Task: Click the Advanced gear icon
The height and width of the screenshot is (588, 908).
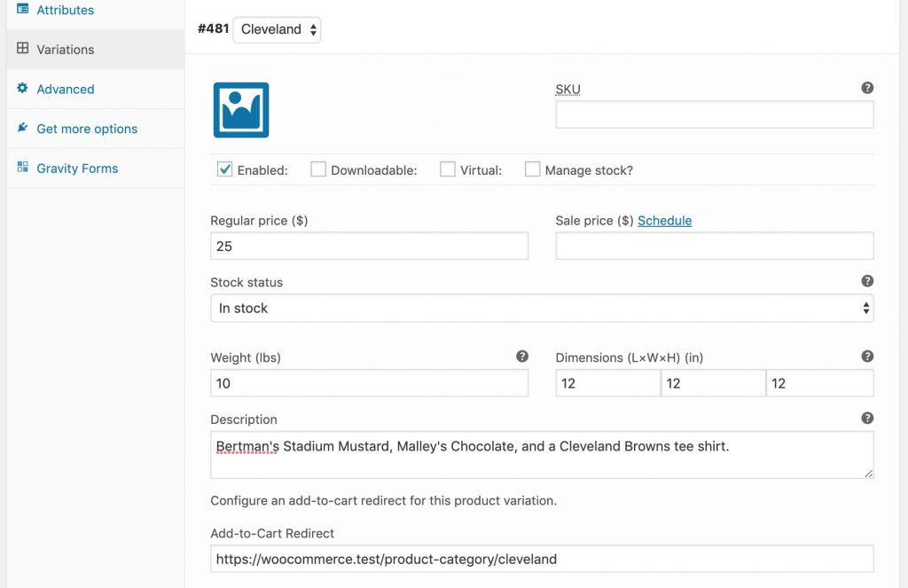Action: [22, 88]
